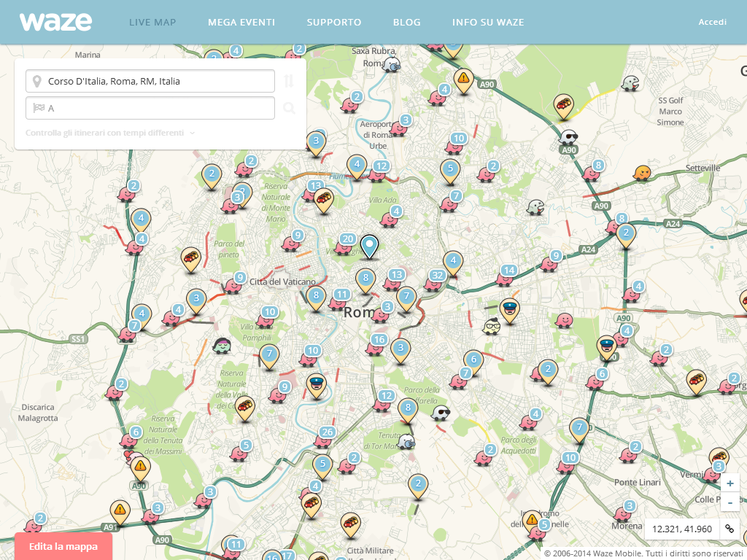Zoom out with the minus button
This screenshot has width=747, height=560.
(x=729, y=502)
